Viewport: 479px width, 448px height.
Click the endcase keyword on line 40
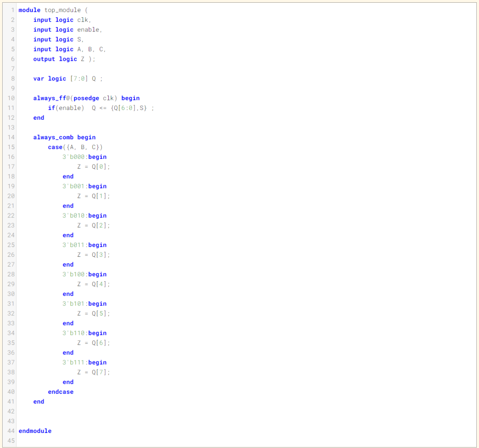[60, 392]
